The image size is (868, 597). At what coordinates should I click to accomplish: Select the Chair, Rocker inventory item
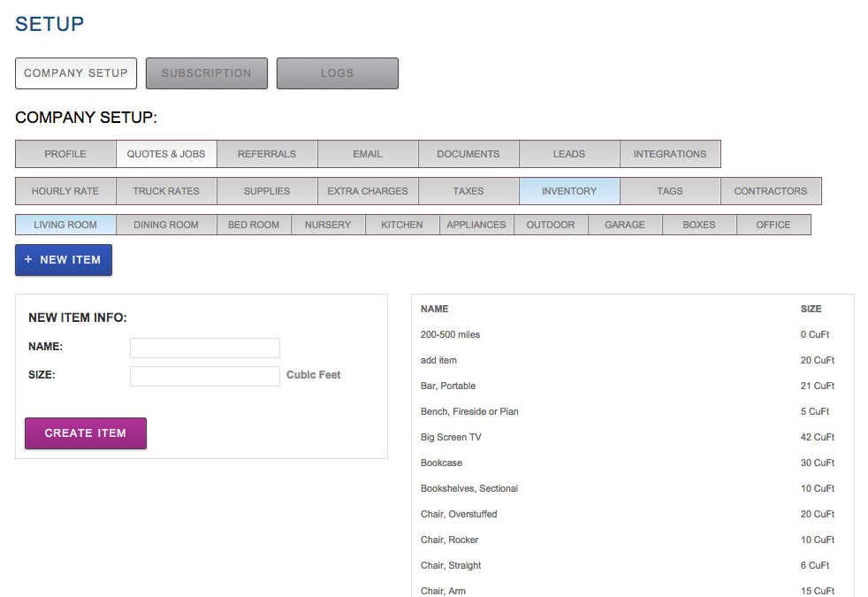(x=450, y=540)
